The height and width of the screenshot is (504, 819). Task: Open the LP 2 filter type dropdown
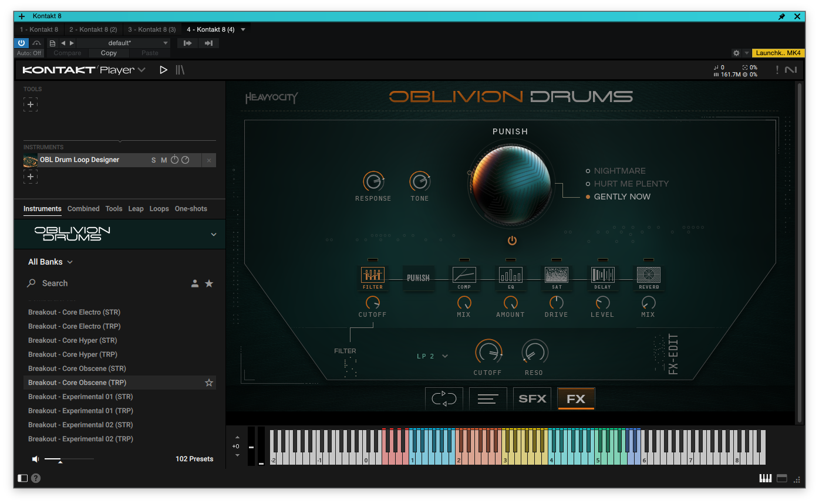[432, 356]
